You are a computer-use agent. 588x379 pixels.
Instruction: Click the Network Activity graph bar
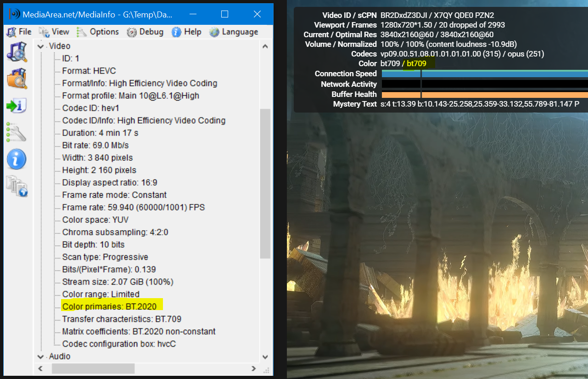485,84
